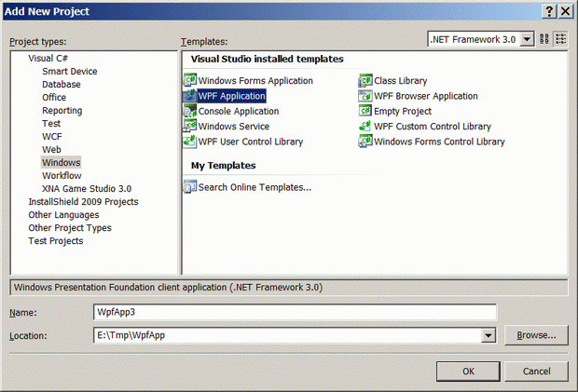The image size is (578, 392).
Task: Click into the Location field E:\Tmp\WpfApp
Action: 287,335
